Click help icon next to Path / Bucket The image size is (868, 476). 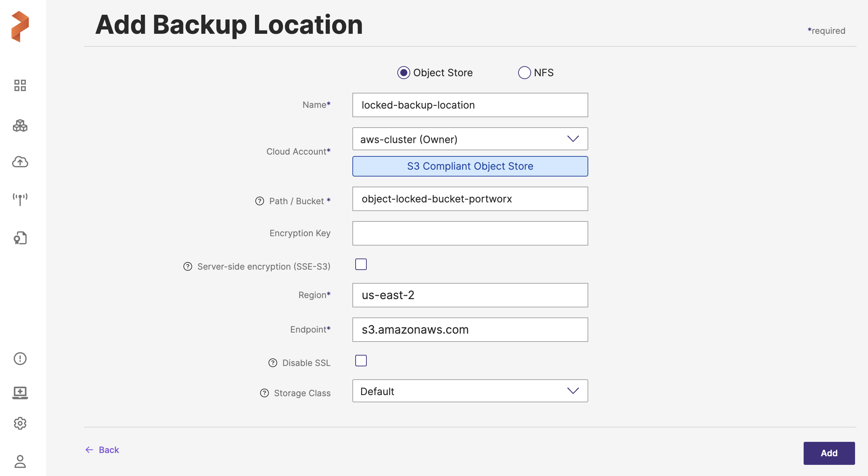pos(260,201)
